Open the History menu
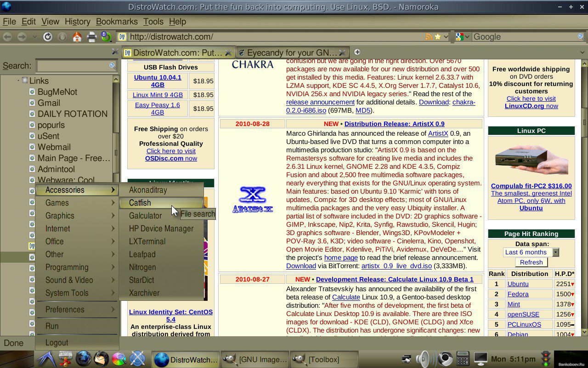 (77, 22)
